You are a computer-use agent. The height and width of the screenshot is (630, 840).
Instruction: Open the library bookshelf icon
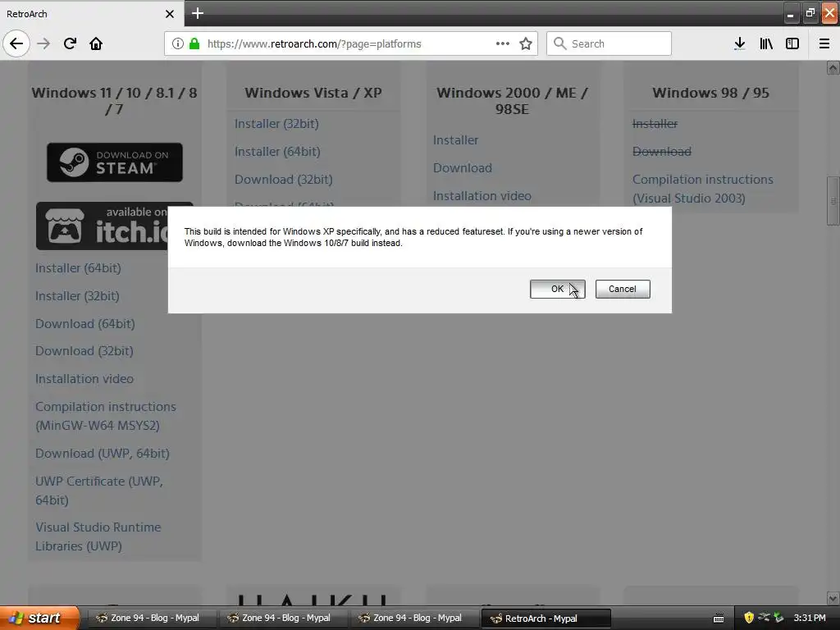[766, 43]
